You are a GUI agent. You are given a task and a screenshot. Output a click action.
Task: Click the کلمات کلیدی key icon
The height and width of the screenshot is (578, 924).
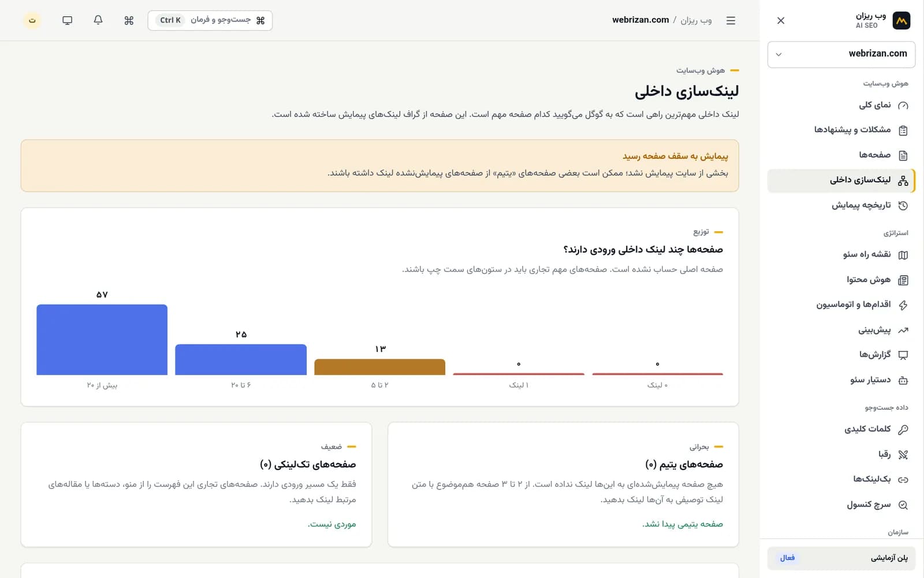[903, 429]
